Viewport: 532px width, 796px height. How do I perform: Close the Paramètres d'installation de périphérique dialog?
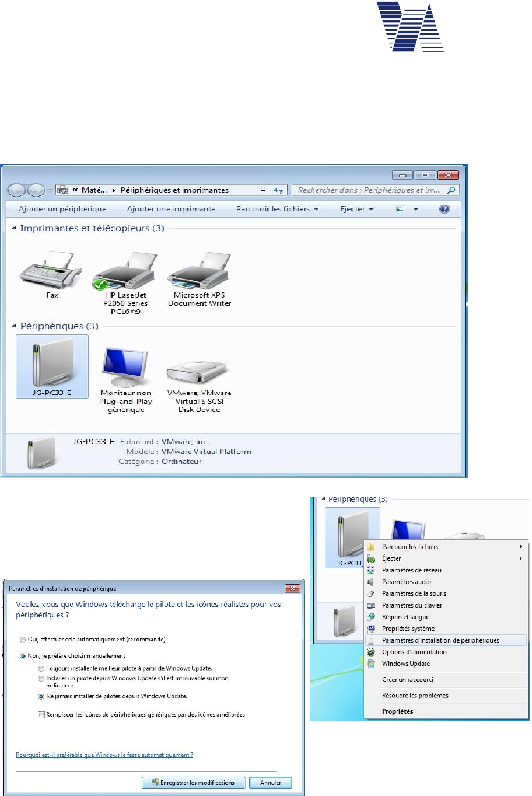click(x=292, y=588)
